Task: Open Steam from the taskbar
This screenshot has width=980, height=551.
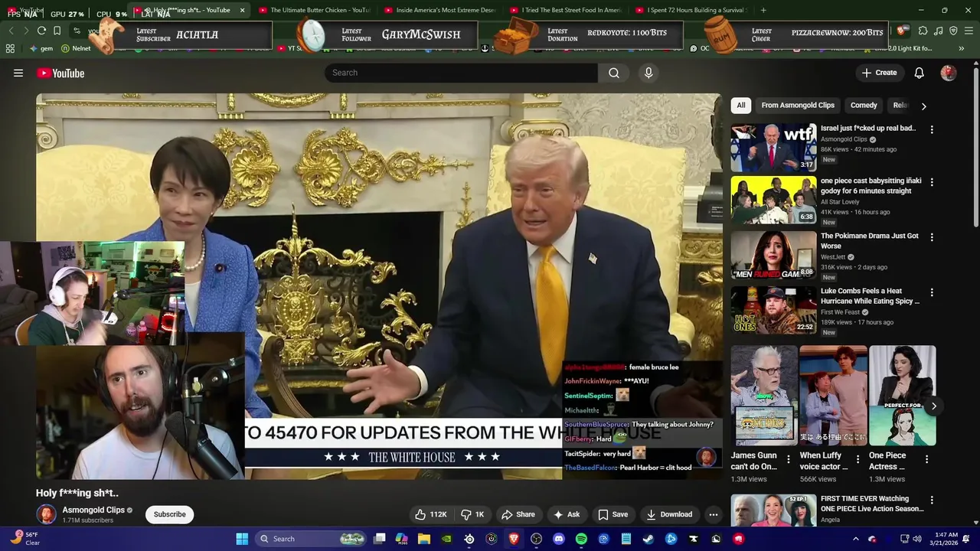Action: pyautogui.click(x=648, y=539)
